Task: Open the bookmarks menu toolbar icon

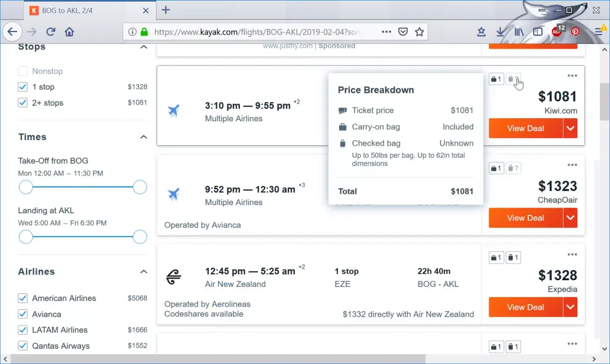Action: point(481,31)
